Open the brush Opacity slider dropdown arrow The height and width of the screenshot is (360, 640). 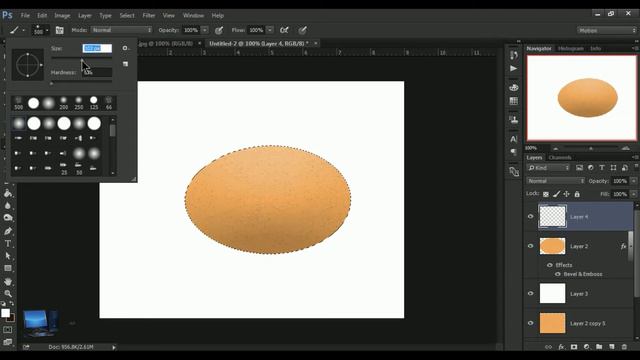pos(205,30)
